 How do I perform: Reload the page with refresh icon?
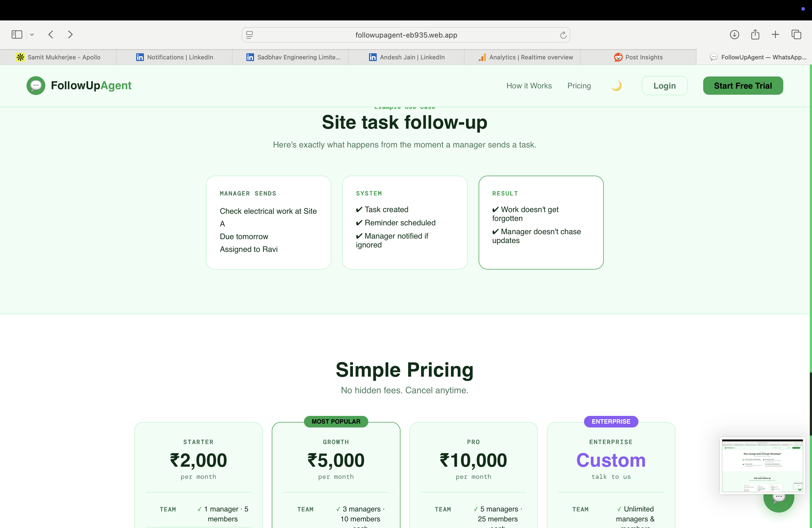pyautogui.click(x=563, y=35)
